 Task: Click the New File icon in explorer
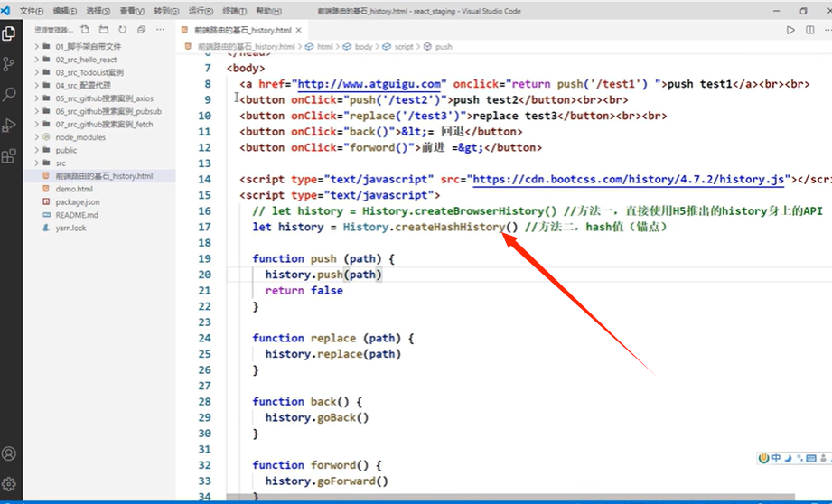pos(85,30)
